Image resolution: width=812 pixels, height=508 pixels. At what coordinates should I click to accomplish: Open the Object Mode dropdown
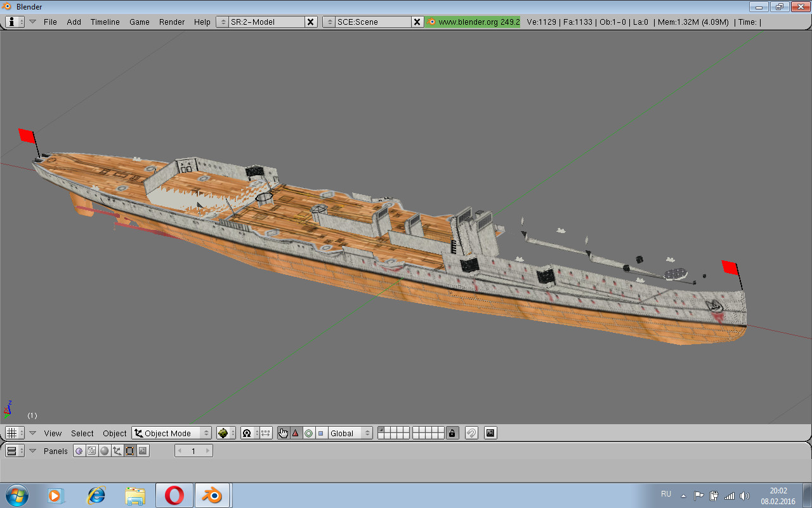click(x=171, y=433)
